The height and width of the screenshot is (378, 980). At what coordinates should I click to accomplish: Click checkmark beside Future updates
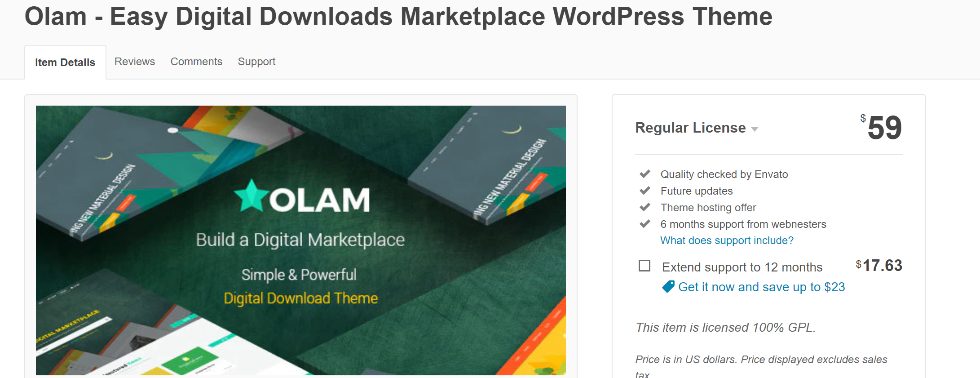pos(645,190)
